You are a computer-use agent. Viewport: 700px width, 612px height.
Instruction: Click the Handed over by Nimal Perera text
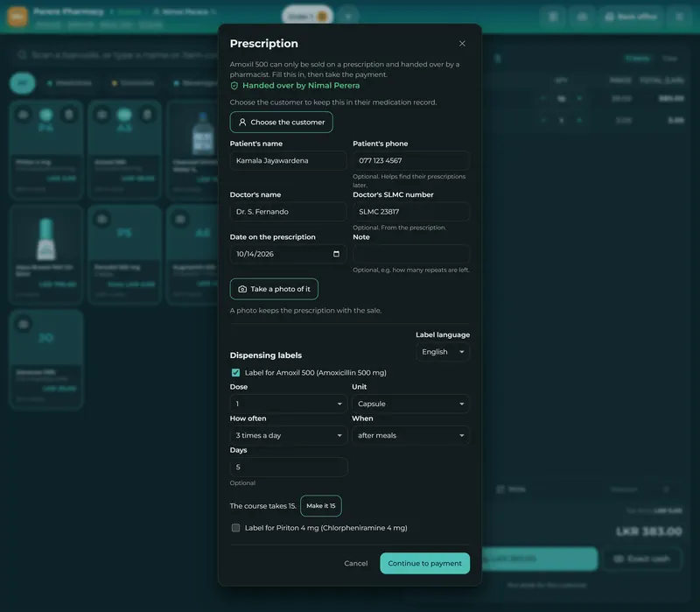(x=301, y=85)
